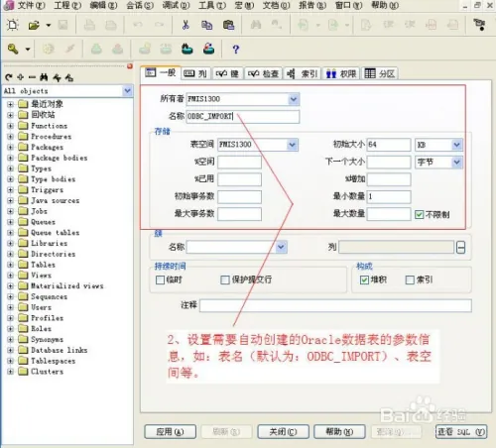Open the 初始大小 KB unit dropdown

(x=457, y=145)
